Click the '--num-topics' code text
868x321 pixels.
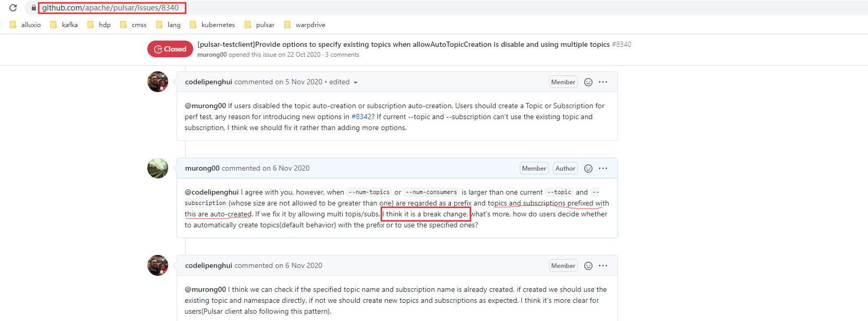[369, 192]
